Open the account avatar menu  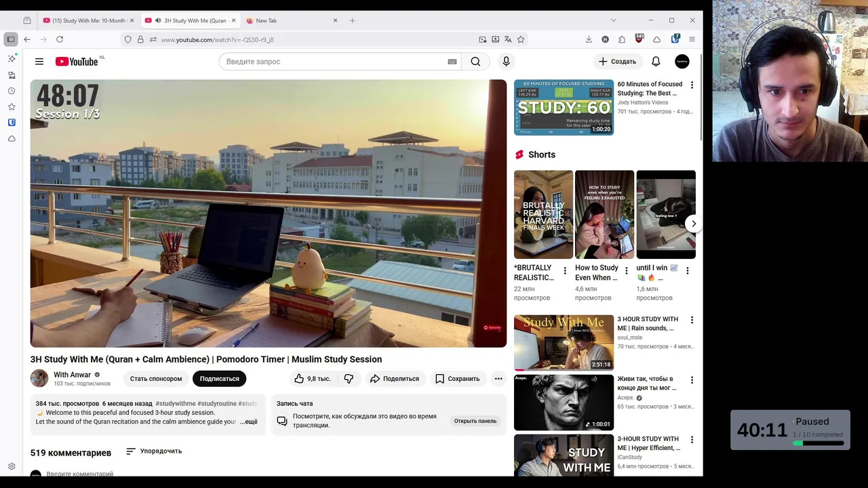pos(682,62)
